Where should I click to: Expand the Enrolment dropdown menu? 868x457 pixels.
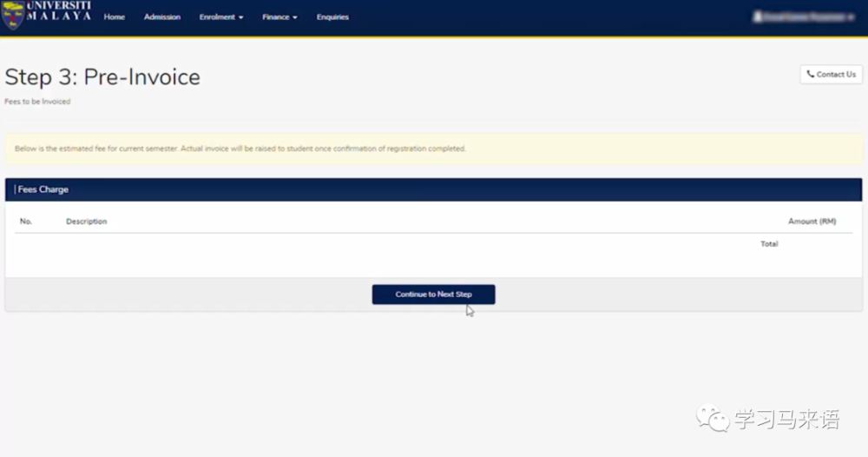[x=220, y=17]
